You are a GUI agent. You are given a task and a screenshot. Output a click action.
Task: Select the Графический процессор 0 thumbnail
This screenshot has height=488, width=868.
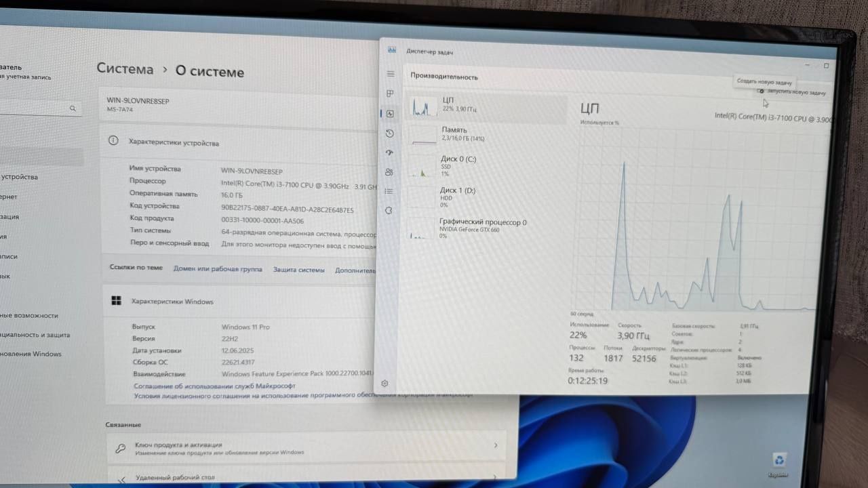pyautogui.click(x=421, y=228)
